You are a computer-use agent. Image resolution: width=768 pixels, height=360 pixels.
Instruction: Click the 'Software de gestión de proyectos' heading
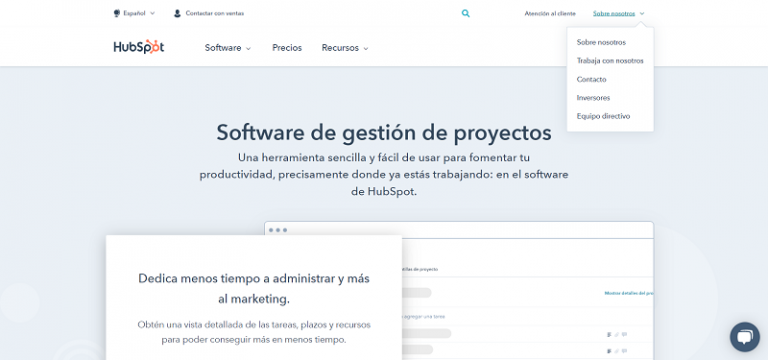tap(384, 132)
